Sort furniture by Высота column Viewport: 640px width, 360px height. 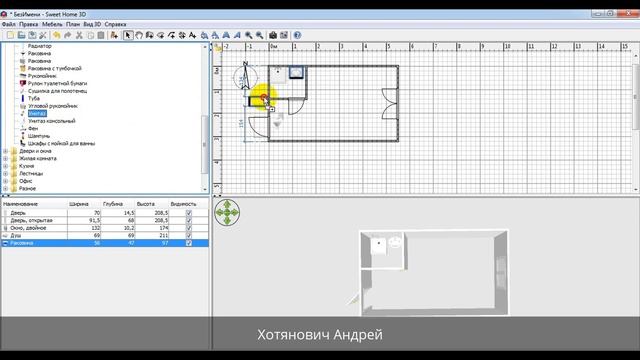point(152,204)
